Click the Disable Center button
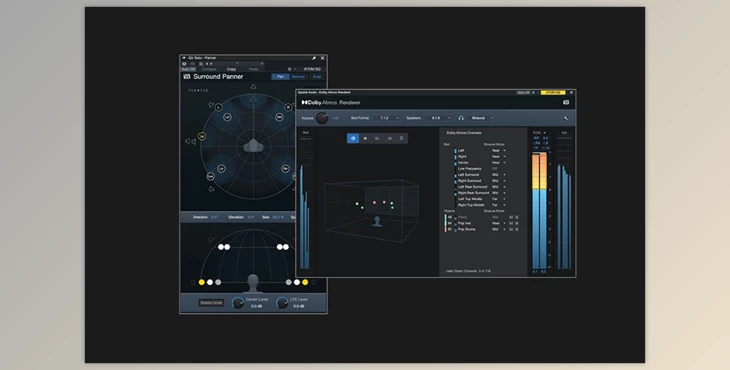The image size is (730, 370). (x=211, y=303)
